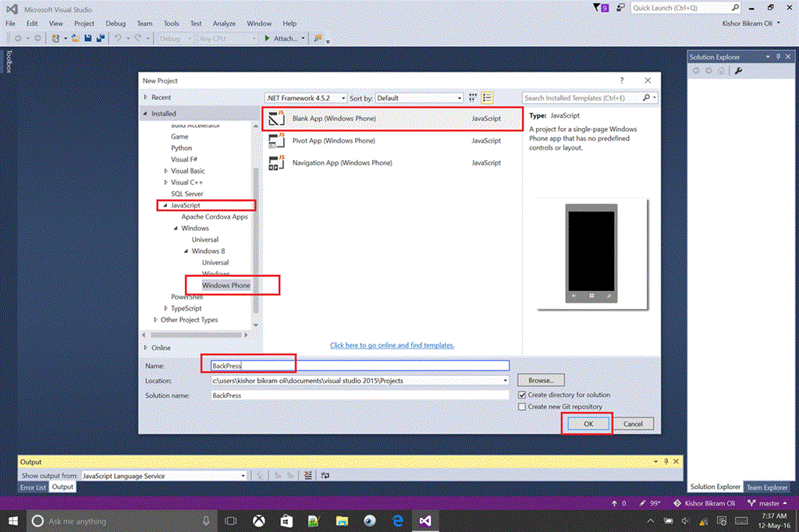799x532 pixels.
Task: Click the template search magnifier icon
Action: [x=646, y=98]
